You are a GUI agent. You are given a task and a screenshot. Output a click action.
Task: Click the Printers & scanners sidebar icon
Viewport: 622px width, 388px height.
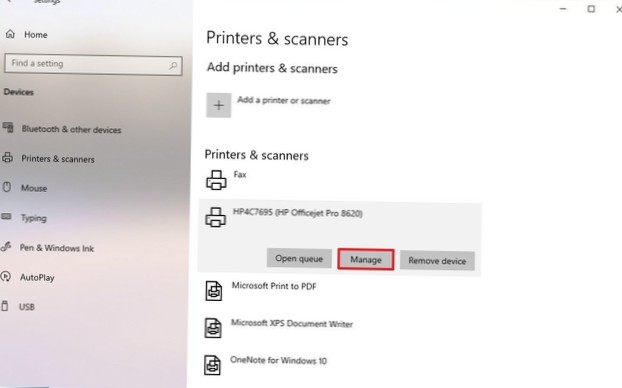7,158
